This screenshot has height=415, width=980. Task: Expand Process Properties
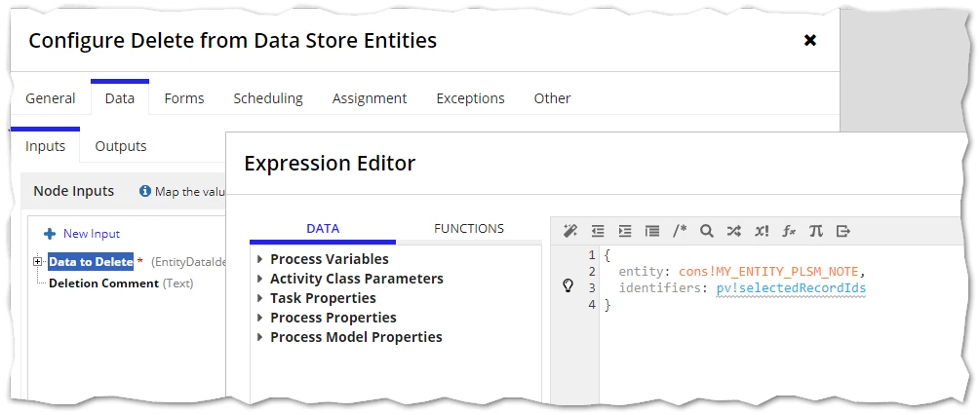click(x=260, y=317)
